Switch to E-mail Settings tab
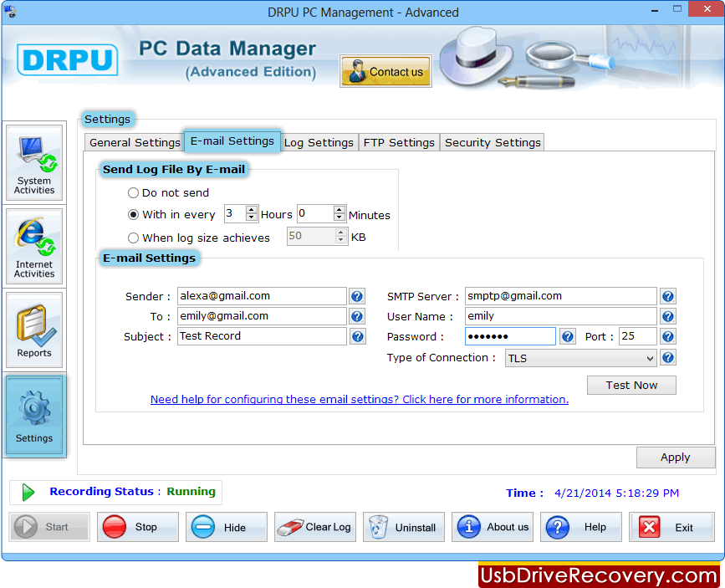 (232, 141)
